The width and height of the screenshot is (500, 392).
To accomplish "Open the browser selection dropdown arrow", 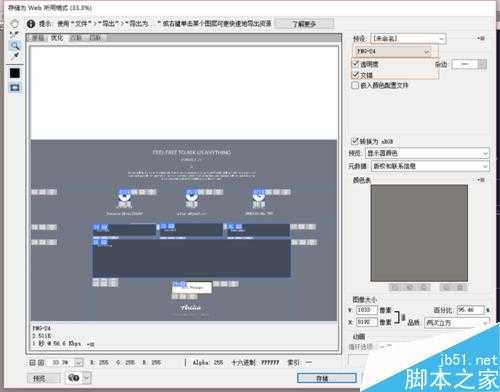I will point(87,378).
